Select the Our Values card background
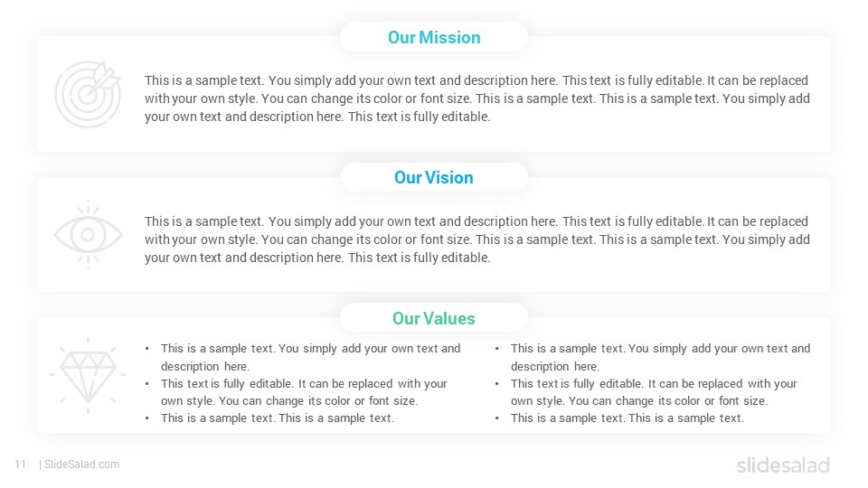This screenshot has width=868, height=488. [434, 375]
